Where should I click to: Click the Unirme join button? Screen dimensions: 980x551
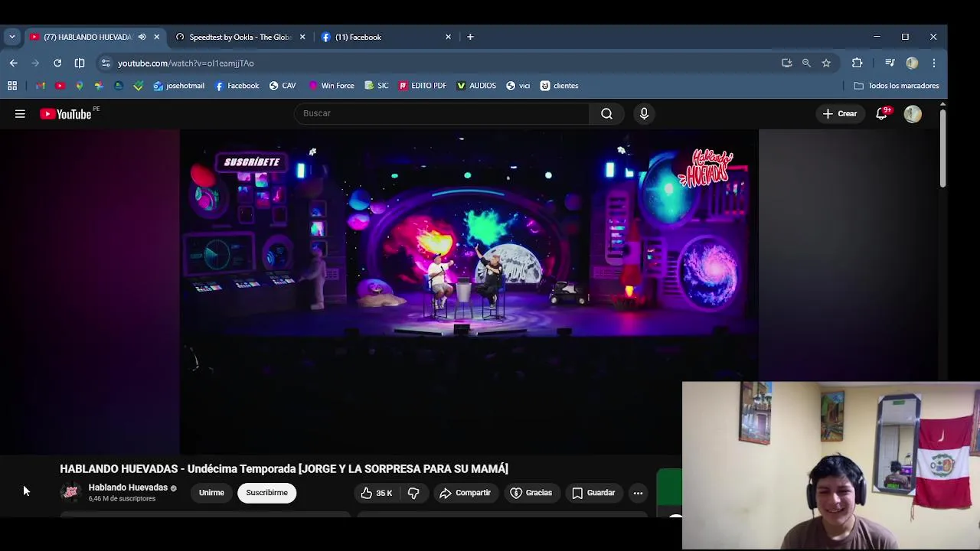[211, 493]
